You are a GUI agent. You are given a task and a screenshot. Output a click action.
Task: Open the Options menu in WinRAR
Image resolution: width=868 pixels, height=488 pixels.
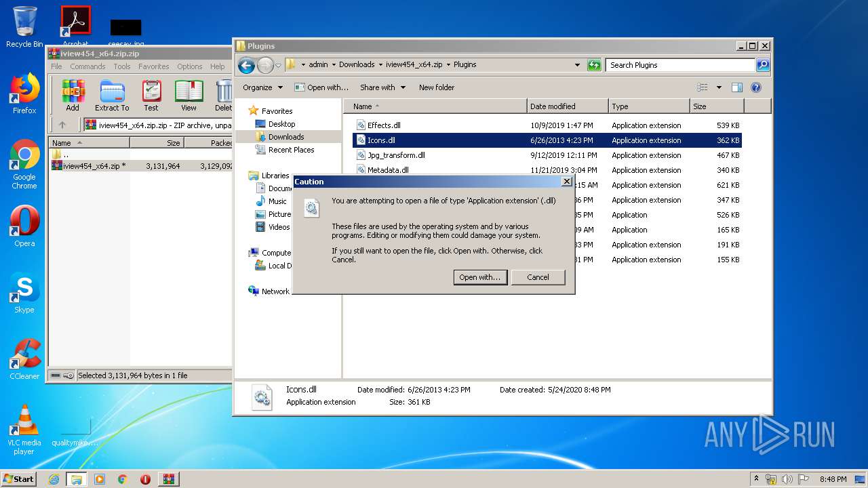[190, 66]
